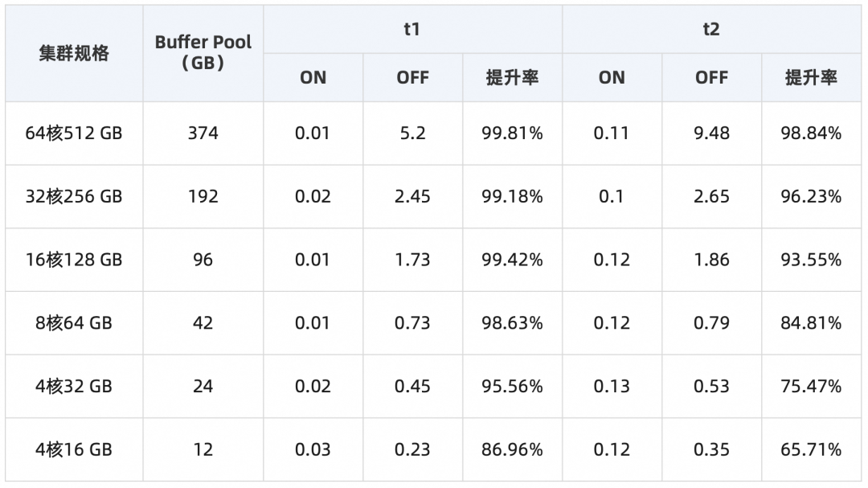
Task: Select the 8核64 GB cell
Action: point(74,323)
